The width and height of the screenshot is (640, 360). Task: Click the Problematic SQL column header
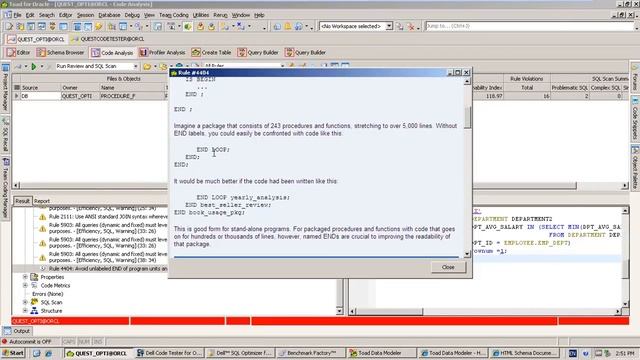[x=569, y=87]
